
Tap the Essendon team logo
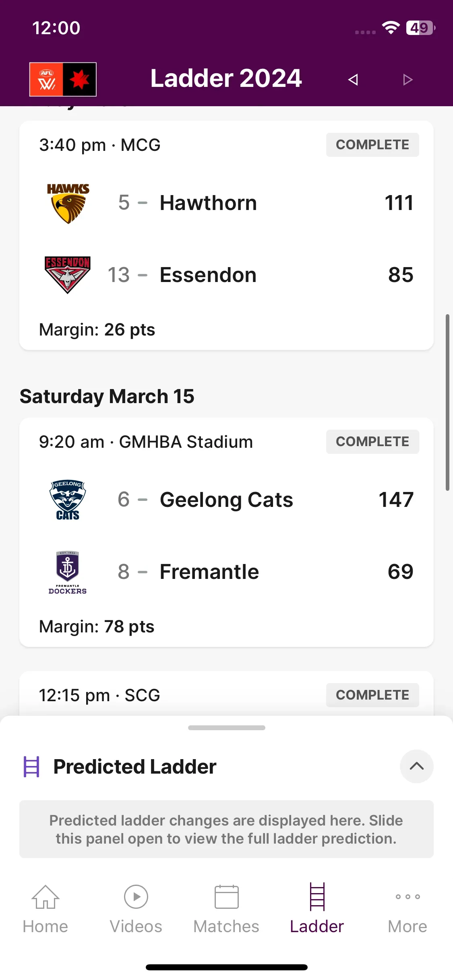click(x=67, y=275)
